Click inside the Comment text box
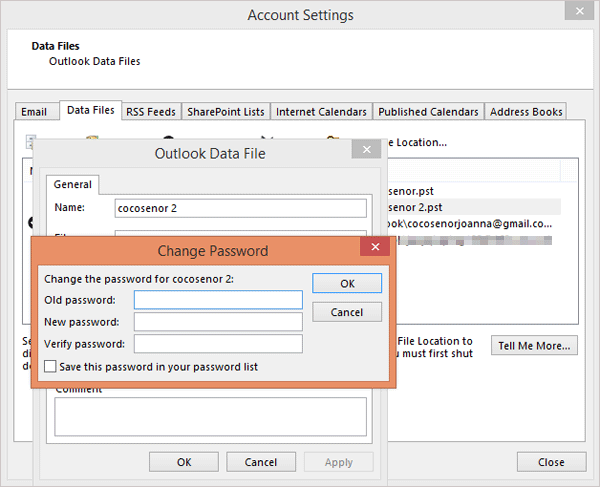 [x=210, y=416]
